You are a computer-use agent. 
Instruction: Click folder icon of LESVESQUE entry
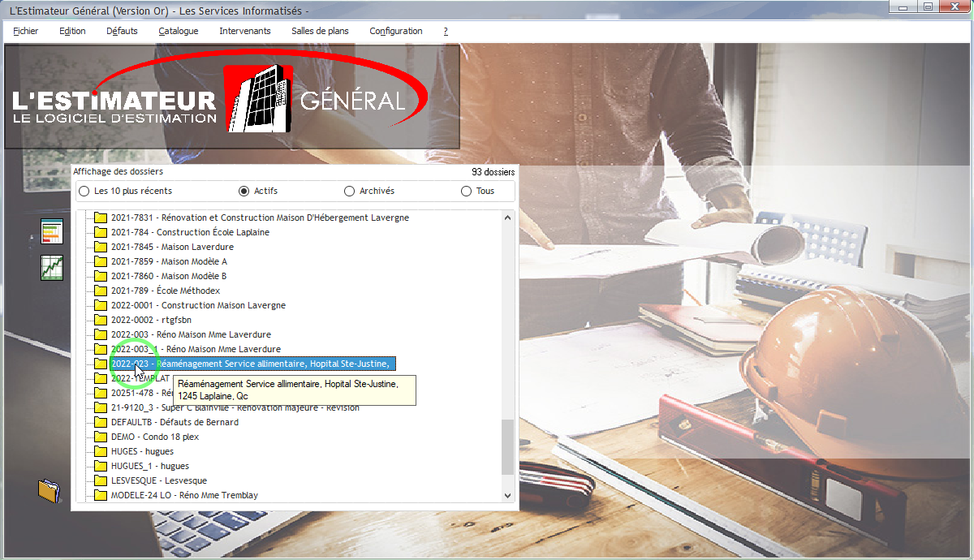click(101, 480)
